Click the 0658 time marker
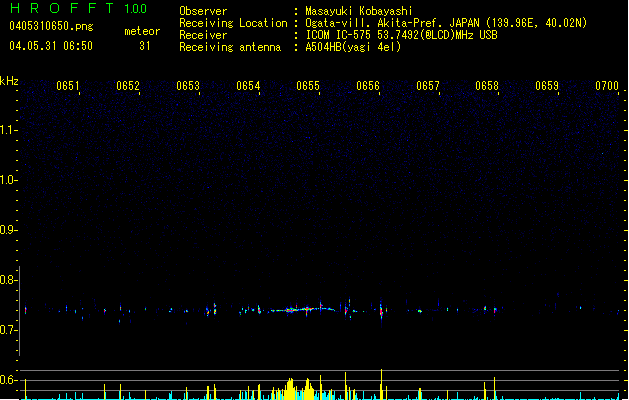 pos(487,86)
